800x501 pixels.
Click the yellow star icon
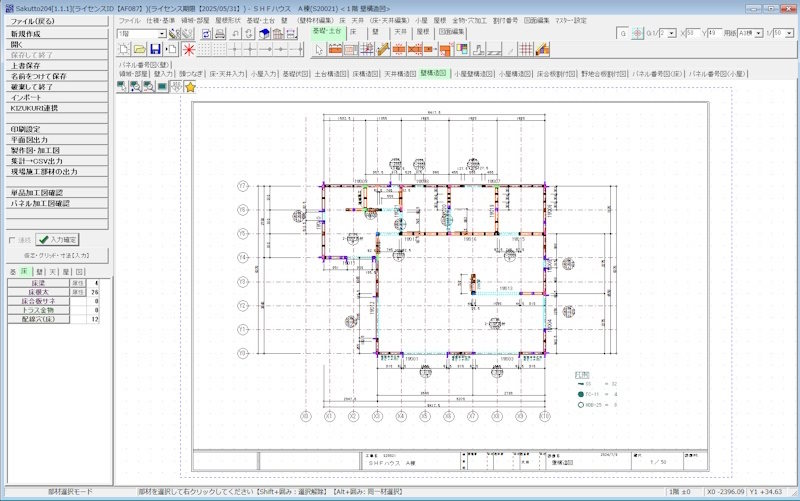pos(190,87)
